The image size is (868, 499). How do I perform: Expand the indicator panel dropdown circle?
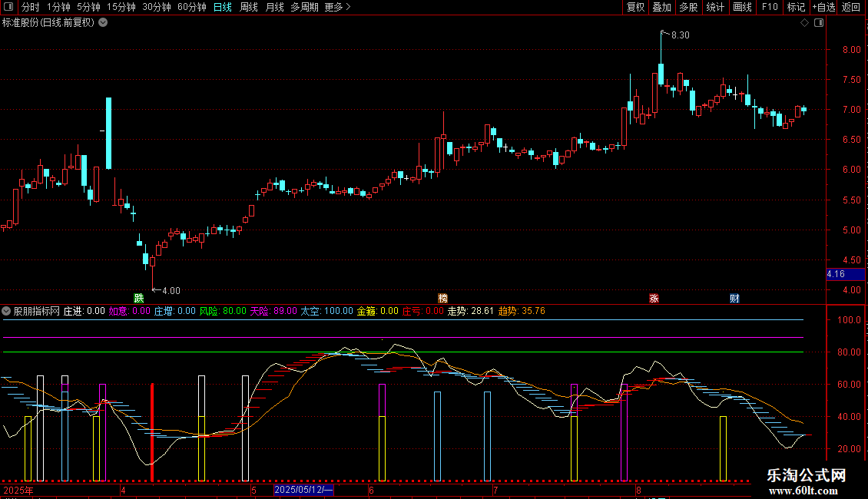6,311
